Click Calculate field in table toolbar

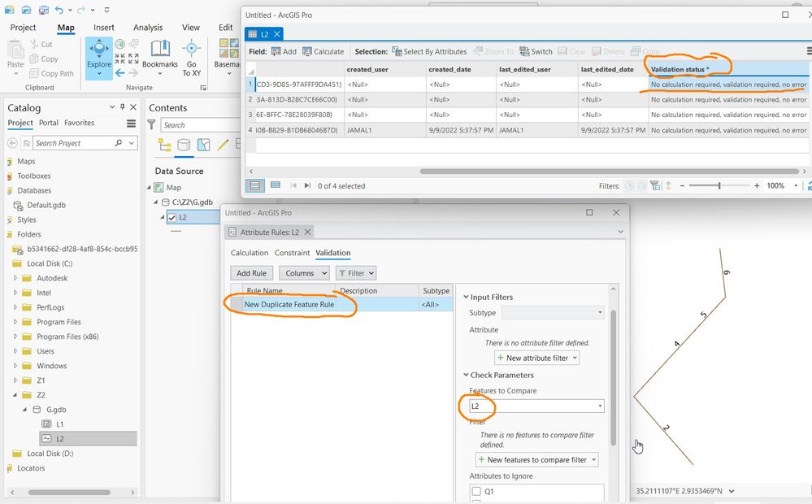click(x=323, y=51)
